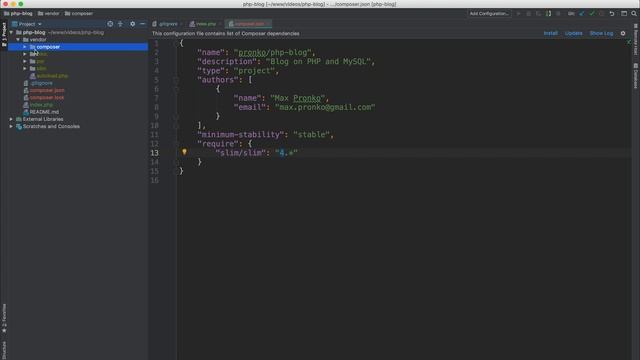The height and width of the screenshot is (360, 640).
Task: Select the slim folder in tree
Action: (x=41, y=69)
